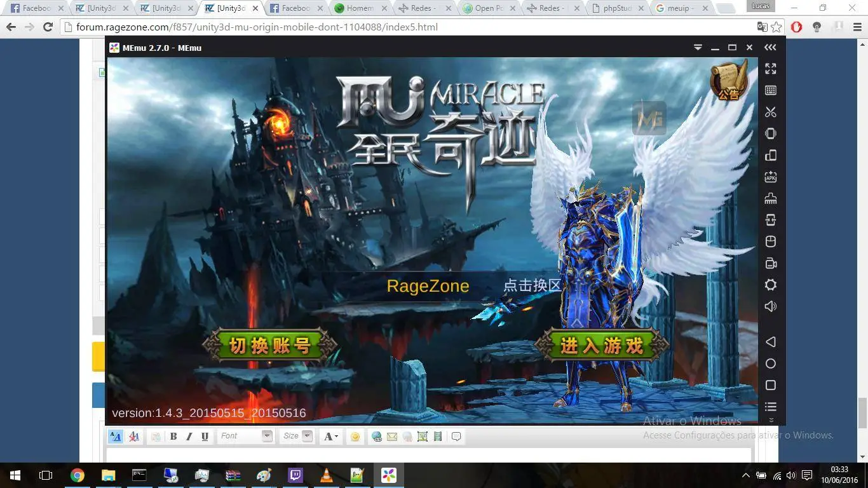Open the Font dropdown in the editor
Screen dimensions: 868x488
[245, 436]
